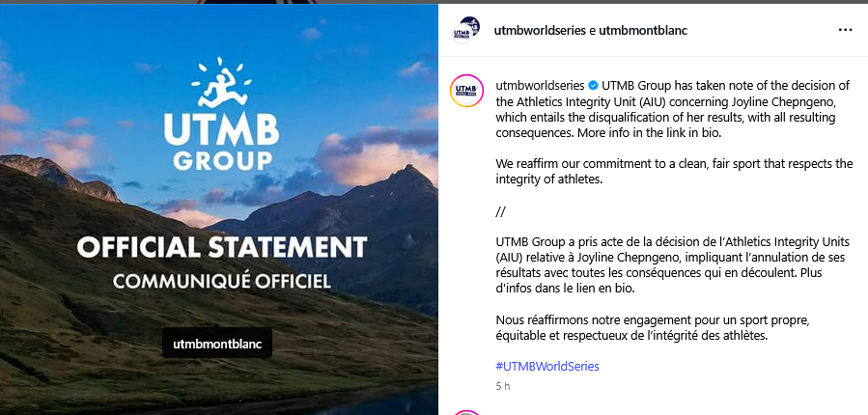
Task: Click the blue verified badge beside utmbworldseries
Action: 593,85
